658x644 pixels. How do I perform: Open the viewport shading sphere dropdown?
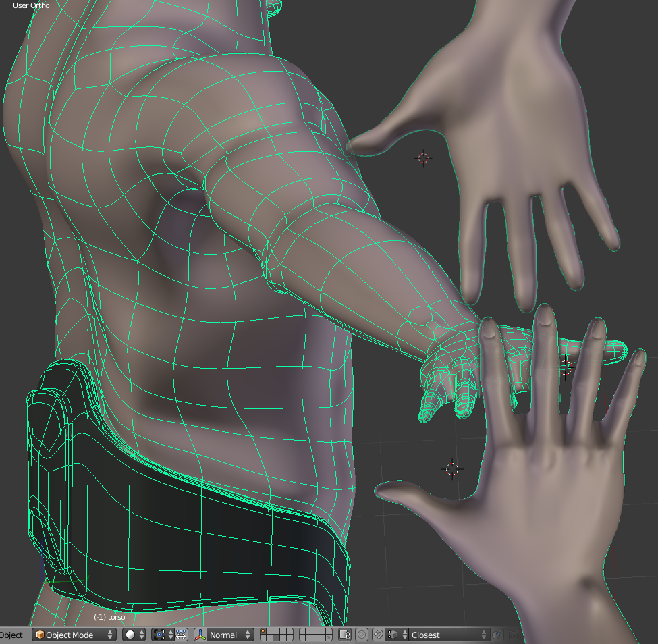(x=134, y=635)
